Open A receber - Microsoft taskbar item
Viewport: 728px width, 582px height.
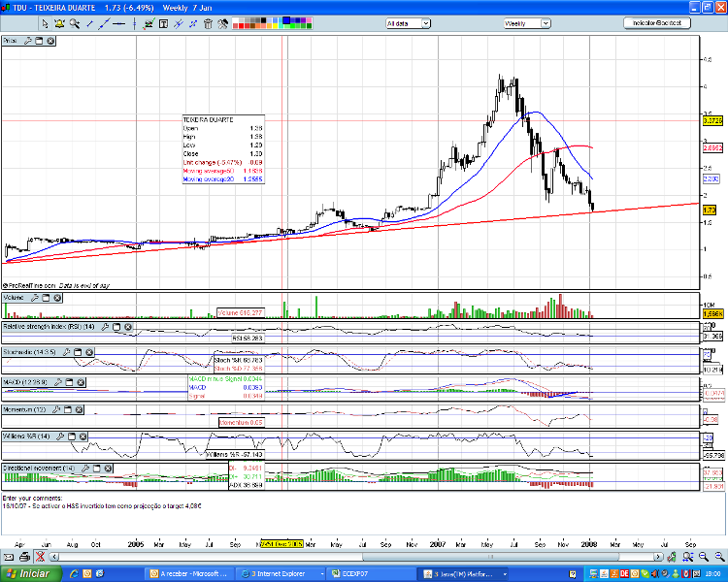[189, 574]
